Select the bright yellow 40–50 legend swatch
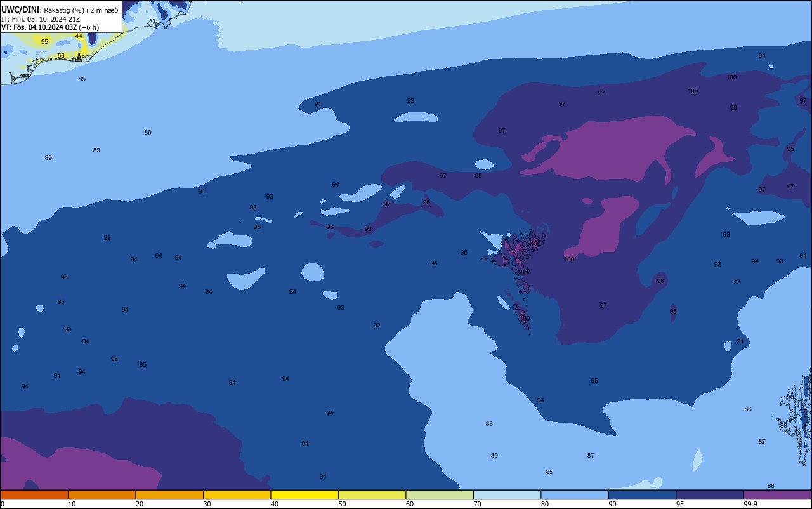This screenshot has height=509, width=812. 304,494
